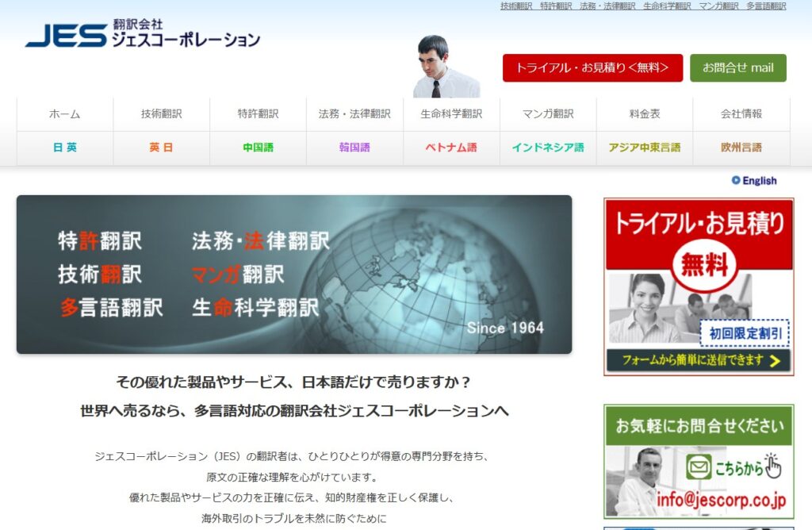Viewport: 812px width, 530px height.
Task: Click top header マンガ翻訳 small link
Action: (x=718, y=6)
